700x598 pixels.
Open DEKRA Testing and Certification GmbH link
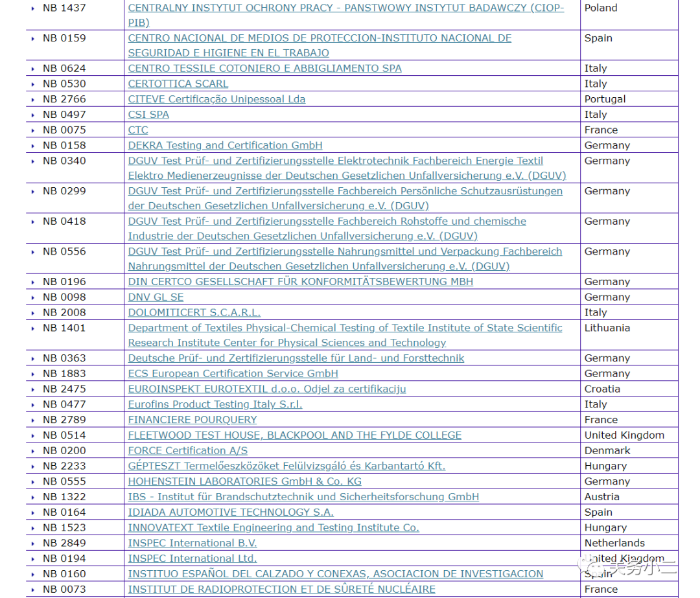coord(225,145)
